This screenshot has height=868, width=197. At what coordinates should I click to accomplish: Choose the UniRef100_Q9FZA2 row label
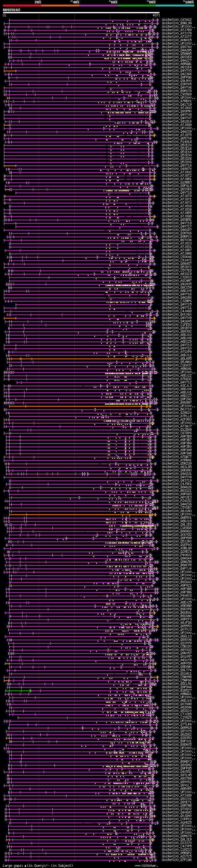click(177, 399)
